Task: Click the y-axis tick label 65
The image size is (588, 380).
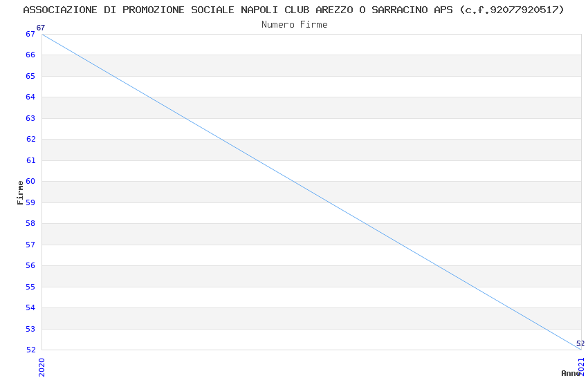Action: pyautogui.click(x=30, y=77)
